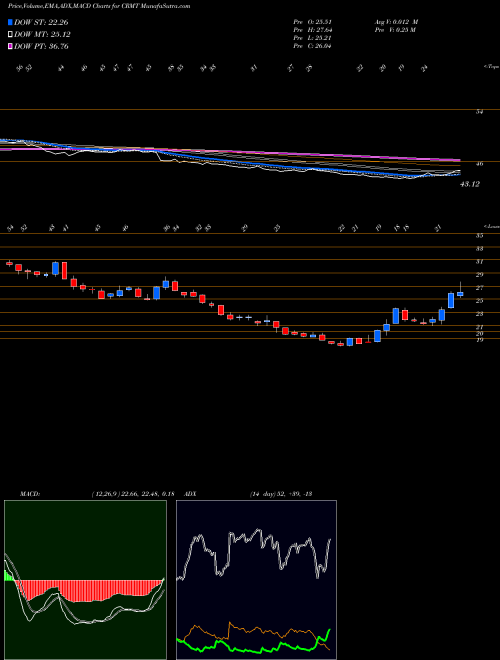This screenshot has height=660, width=500.
Task: Click the white DOW MT legend swatch
Action: (x=10, y=34)
